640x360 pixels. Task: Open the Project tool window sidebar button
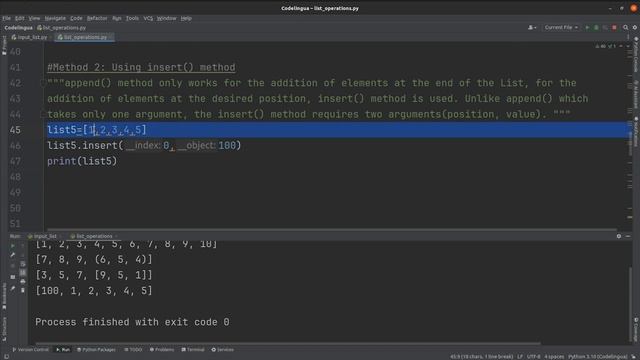click(4, 46)
